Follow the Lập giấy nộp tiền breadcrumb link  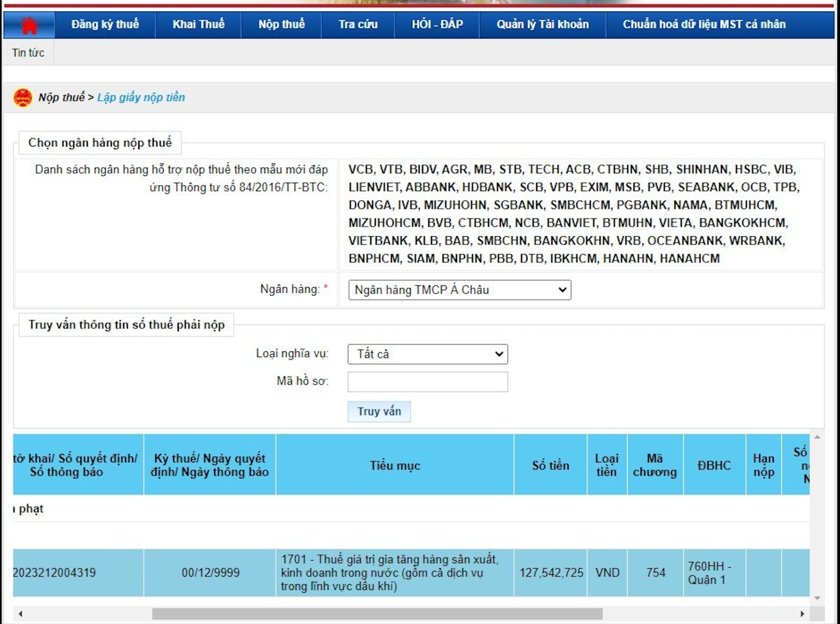coord(141,98)
